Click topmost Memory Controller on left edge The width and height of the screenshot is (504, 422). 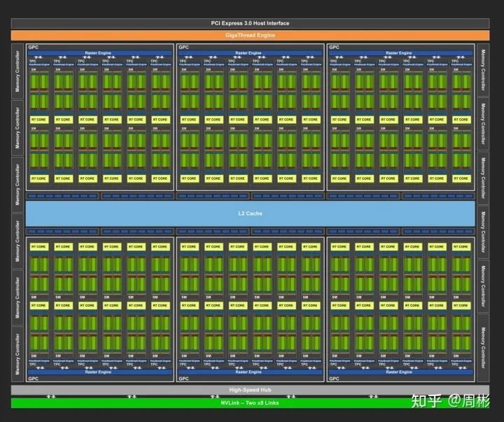[17, 71]
